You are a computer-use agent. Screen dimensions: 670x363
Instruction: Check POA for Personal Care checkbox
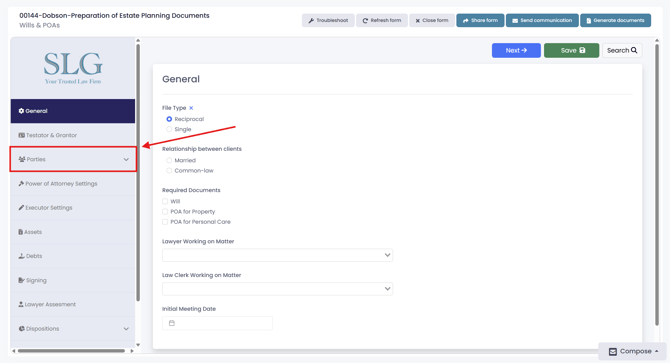point(165,222)
